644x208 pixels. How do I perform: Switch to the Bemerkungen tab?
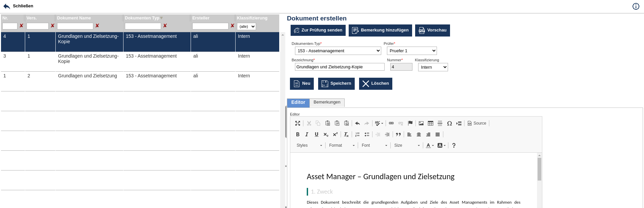[x=327, y=102]
